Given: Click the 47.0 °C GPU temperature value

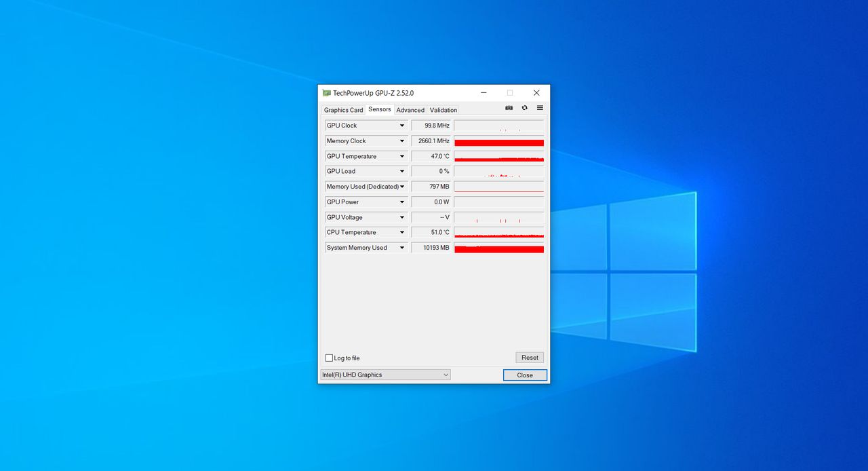Looking at the screenshot, I should 431,156.
